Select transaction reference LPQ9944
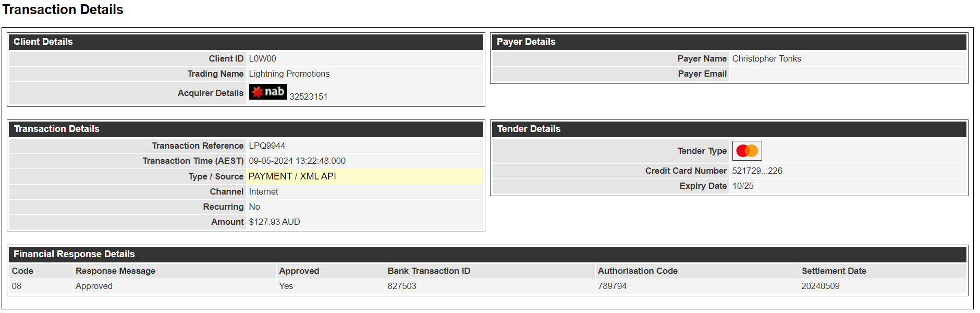This screenshot has height=313, width=980. (267, 146)
